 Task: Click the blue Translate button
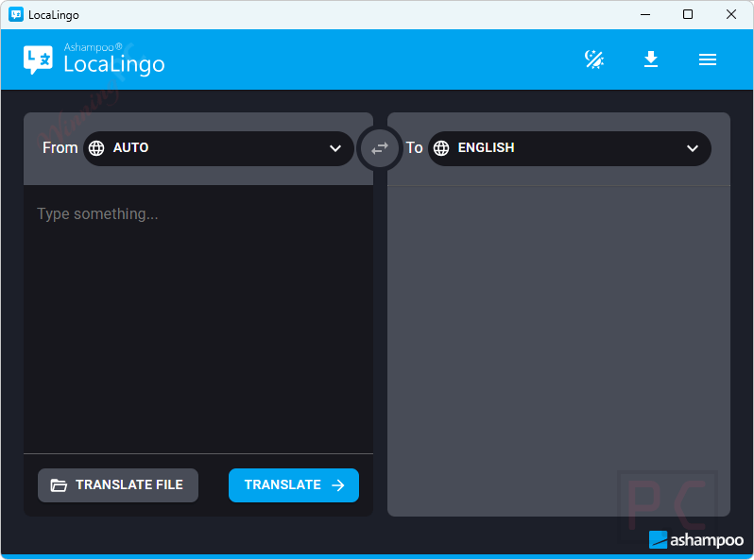[294, 485]
